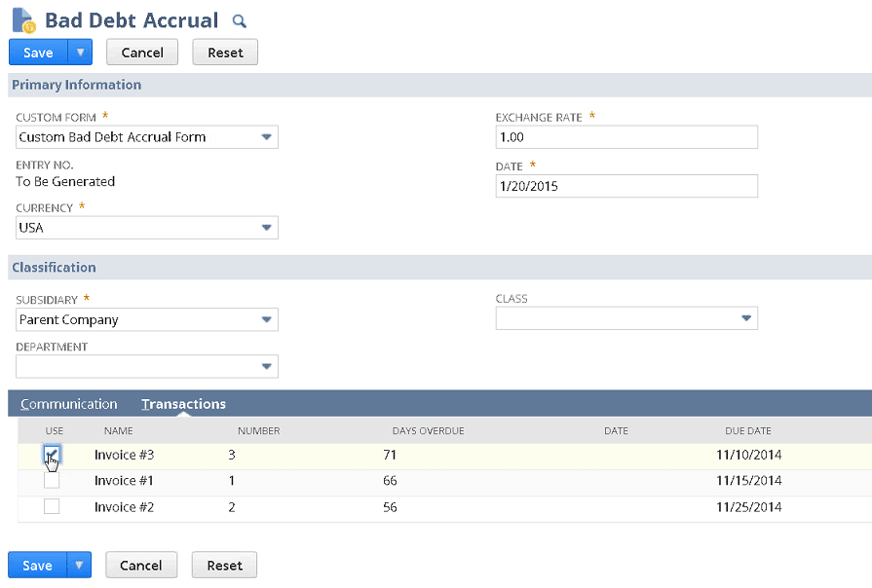Select the Invoice #1 name cell
The width and height of the screenshot is (872, 588).
[x=124, y=481]
